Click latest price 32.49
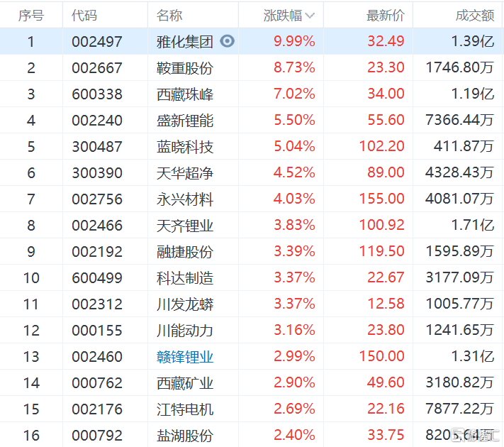 click(x=386, y=41)
